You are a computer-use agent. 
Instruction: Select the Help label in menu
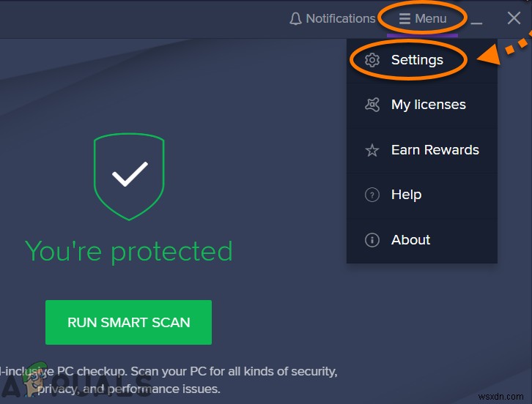406,195
